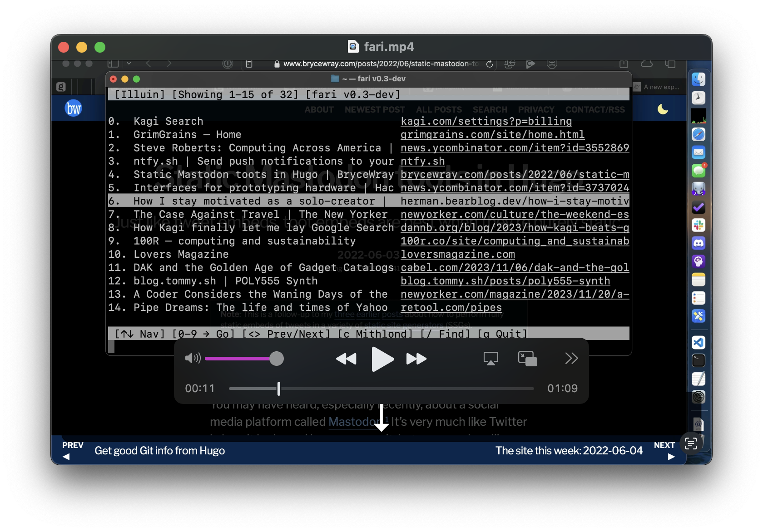Switch to the 'A new exp...' tab
This screenshot has height=532, width=763.
point(657,87)
